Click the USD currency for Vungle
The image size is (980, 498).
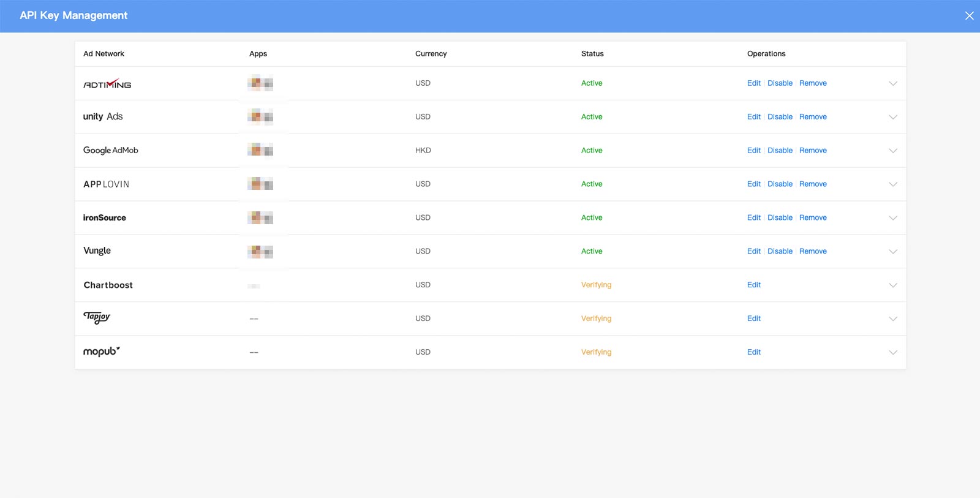coord(423,252)
